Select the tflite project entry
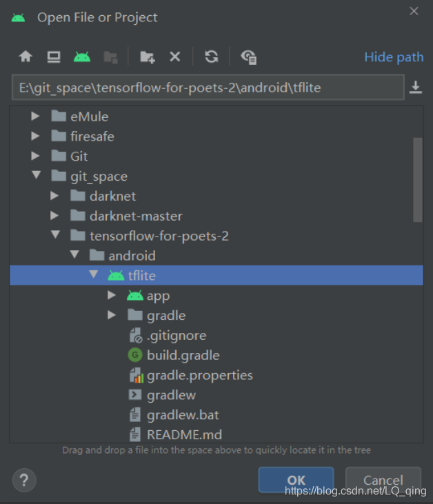The image size is (433, 504). tap(216, 276)
